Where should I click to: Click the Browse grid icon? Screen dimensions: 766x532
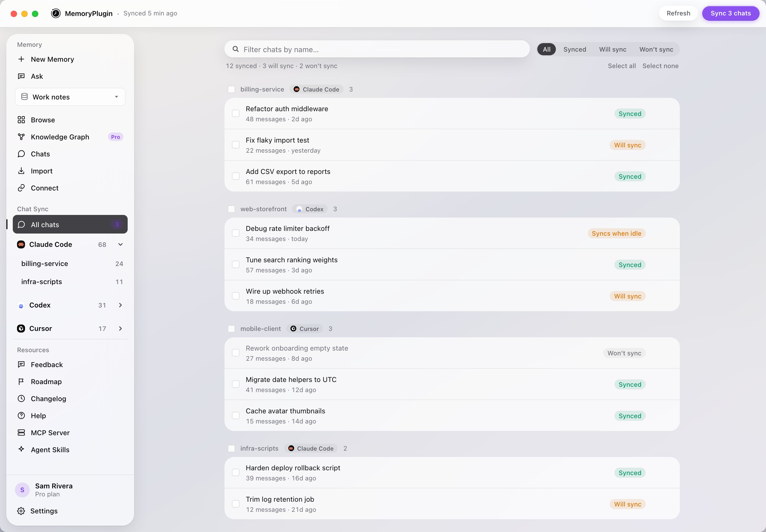coord(21,120)
